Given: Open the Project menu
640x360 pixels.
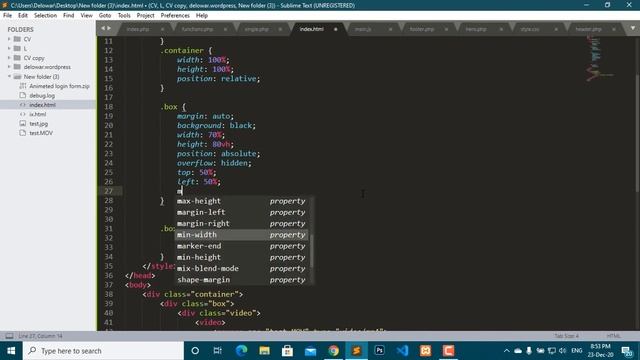Looking at the screenshot, I should click(145, 16).
